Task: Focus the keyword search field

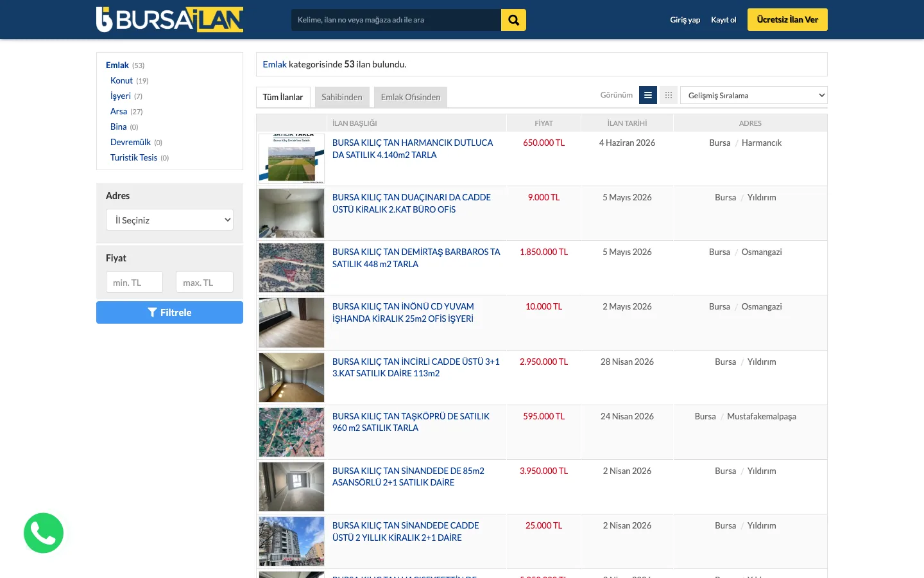Action: coord(396,20)
